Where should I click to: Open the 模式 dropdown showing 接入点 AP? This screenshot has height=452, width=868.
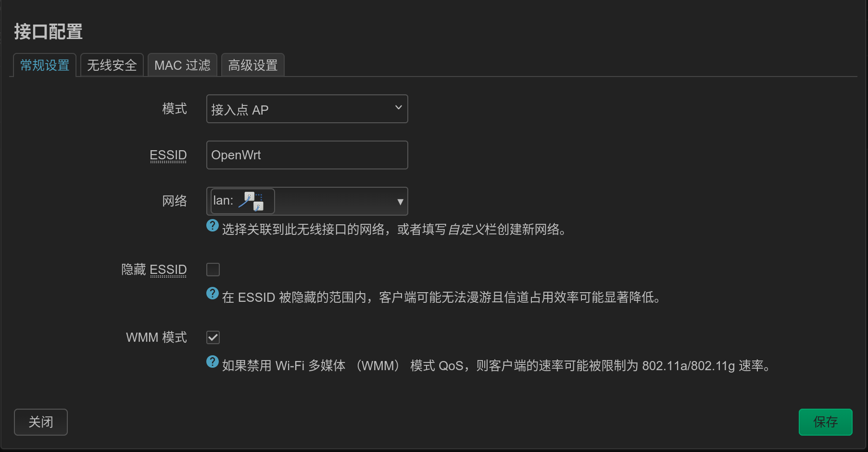click(307, 109)
